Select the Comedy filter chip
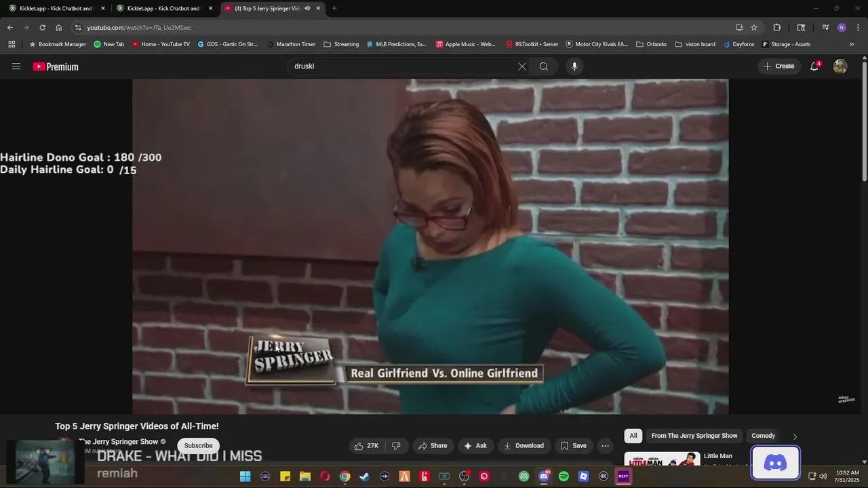Viewport: 868px width, 488px height. 763,436
